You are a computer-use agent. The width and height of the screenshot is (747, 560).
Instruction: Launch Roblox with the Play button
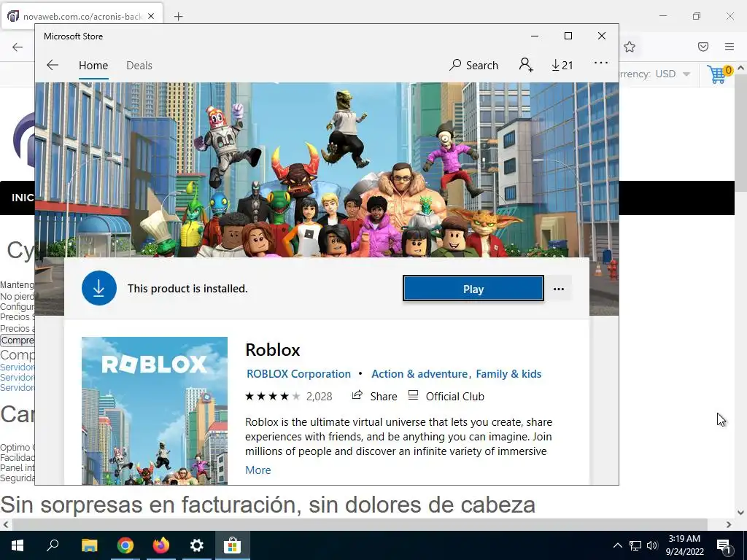point(473,289)
